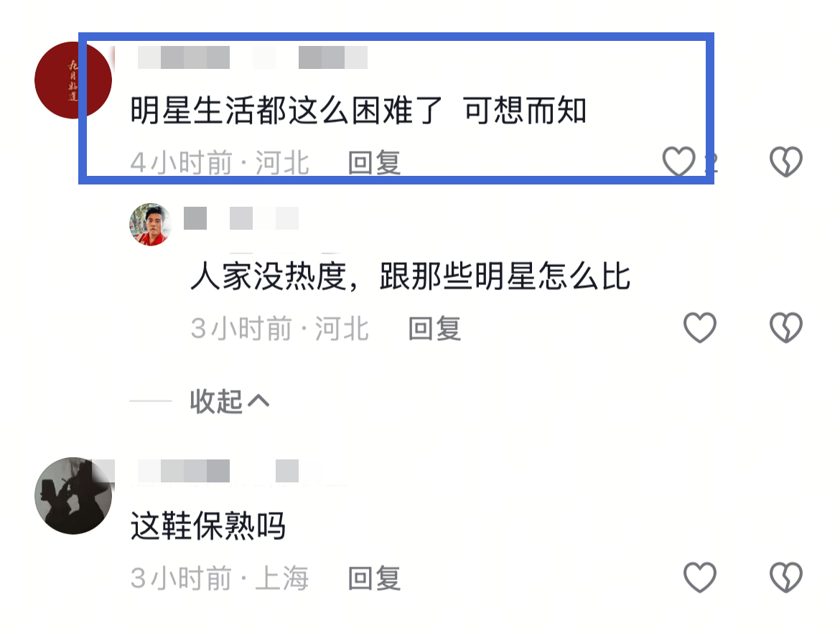The height and width of the screenshot is (631, 840).
Task: Open the red circular avatar profile
Action: tap(73, 80)
